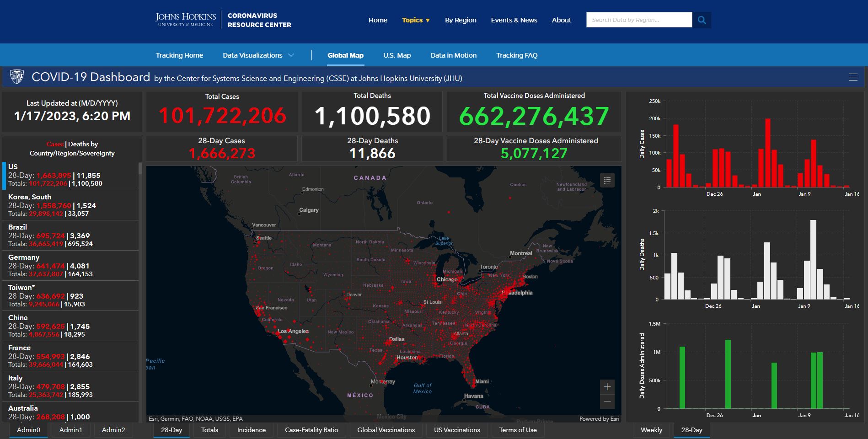Image resolution: width=868 pixels, height=439 pixels.
Task: Zoom in the map with plus icon
Action: click(x=607, y=387)
